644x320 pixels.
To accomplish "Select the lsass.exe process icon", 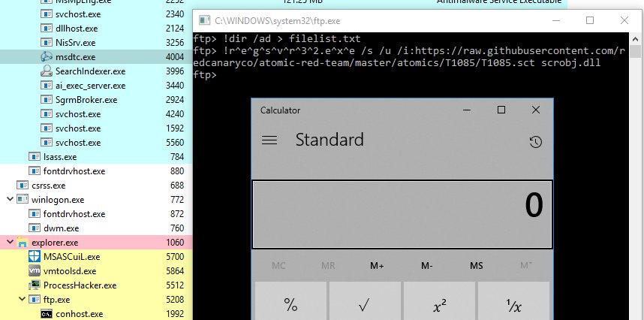I will point(35,157).
